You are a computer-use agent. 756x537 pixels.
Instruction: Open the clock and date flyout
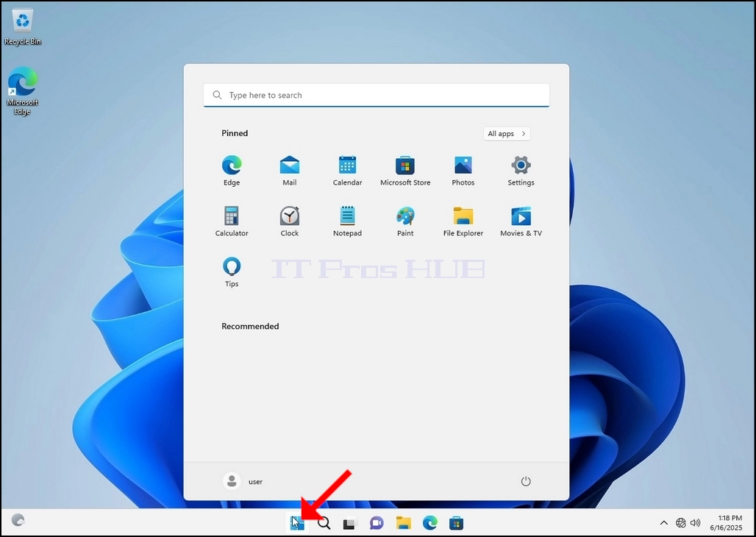point(726,522)
